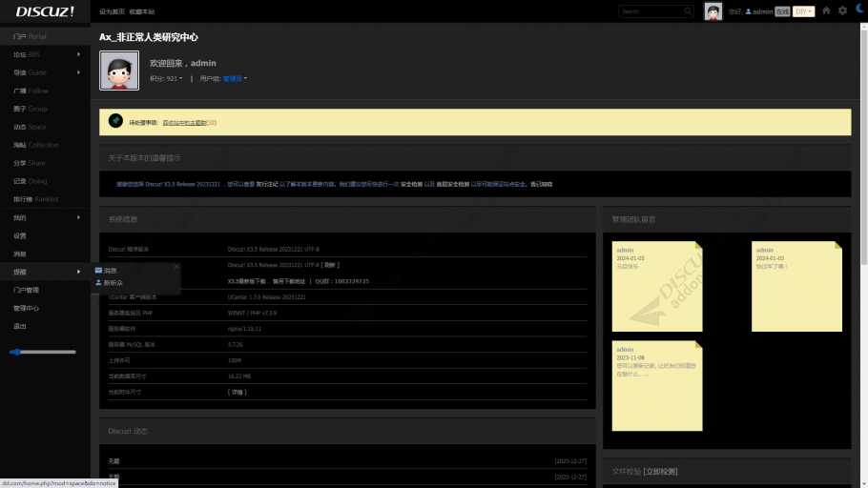The image size is (868, 488).
Task: Click the green pin icon in notice bar
Action: (115, 121)
